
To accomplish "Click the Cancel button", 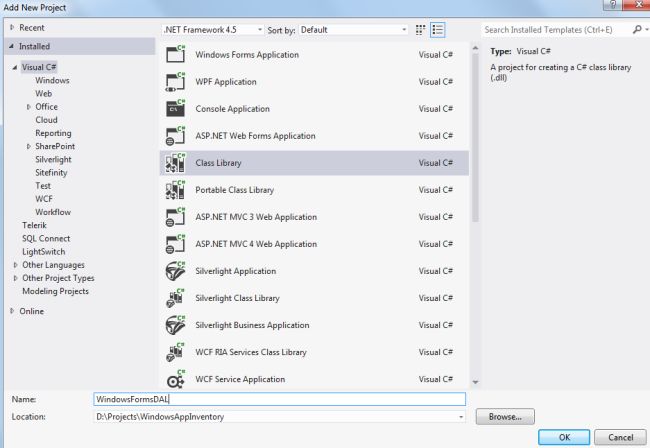I will tap(620, 437).
